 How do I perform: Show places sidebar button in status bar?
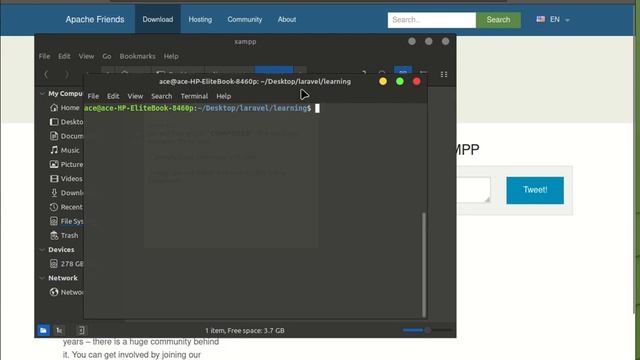pyautogui.click(x=43, y=330)
